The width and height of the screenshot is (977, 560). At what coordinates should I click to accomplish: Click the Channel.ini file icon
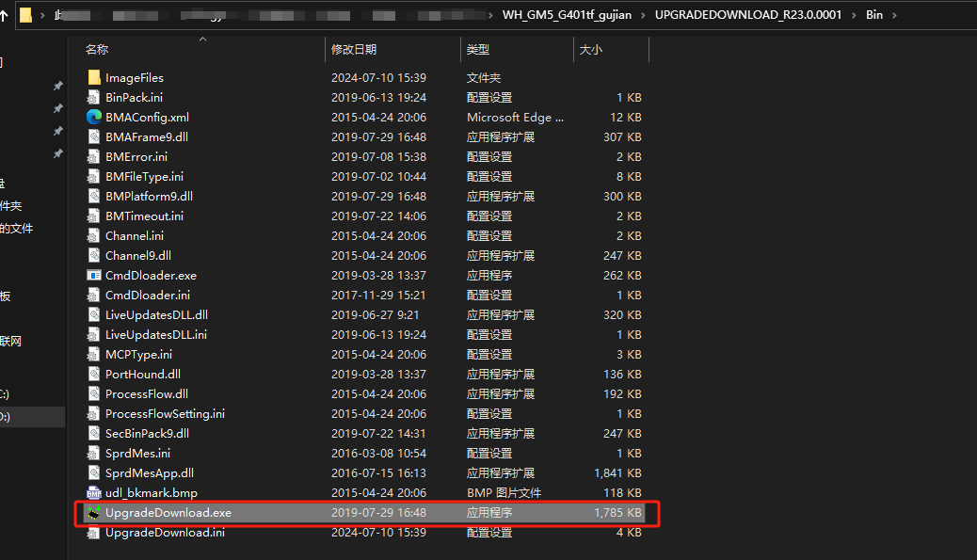94,235
